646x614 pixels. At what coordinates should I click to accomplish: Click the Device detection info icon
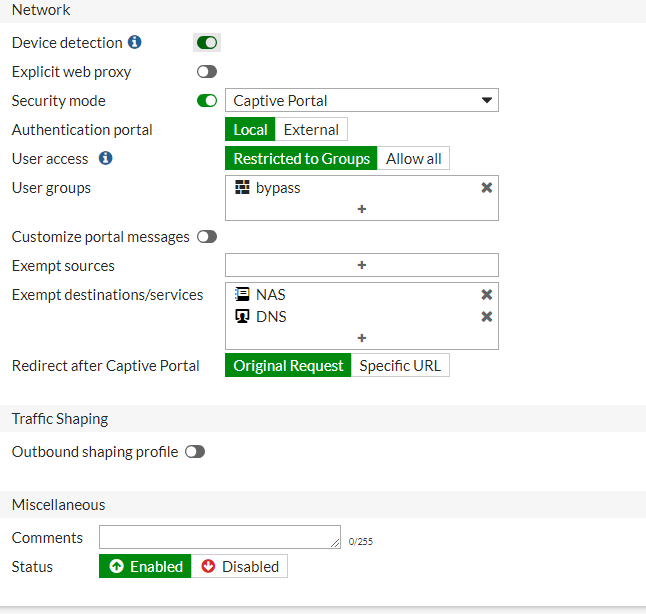pyautogui.click(x=135, y=43)
